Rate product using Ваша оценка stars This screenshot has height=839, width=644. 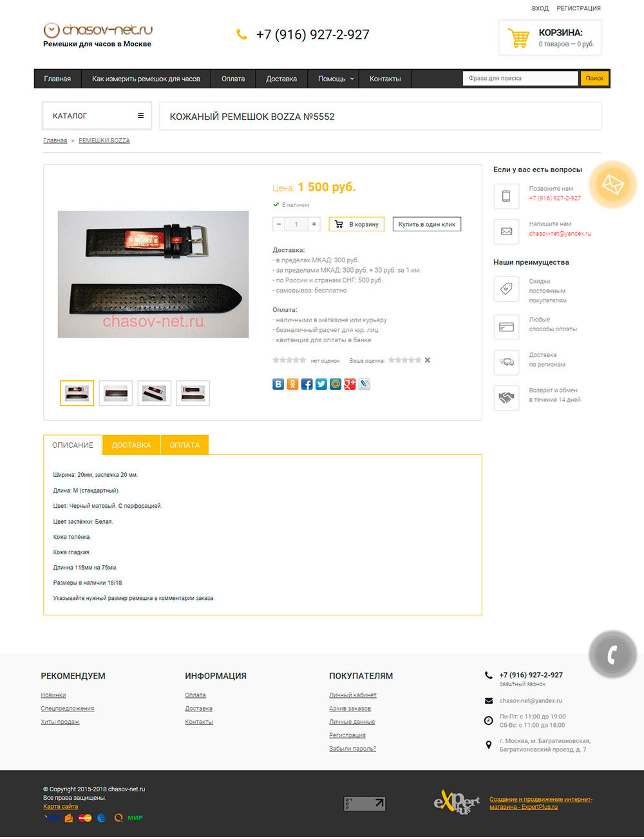(405, 360)
